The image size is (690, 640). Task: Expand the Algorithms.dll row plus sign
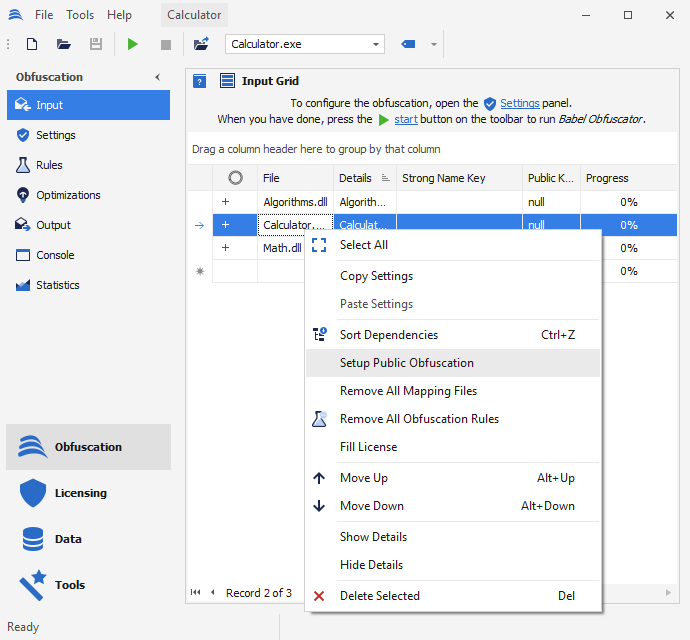coord(225,202)
